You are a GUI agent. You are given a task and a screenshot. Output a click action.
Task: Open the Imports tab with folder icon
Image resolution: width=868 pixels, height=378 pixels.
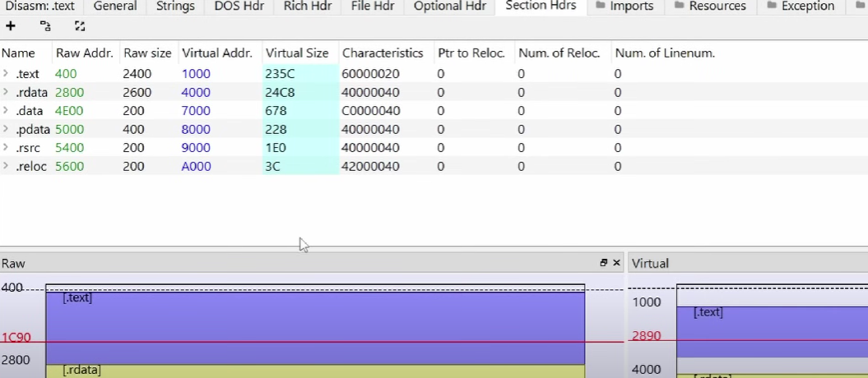[x=624, y=7]
